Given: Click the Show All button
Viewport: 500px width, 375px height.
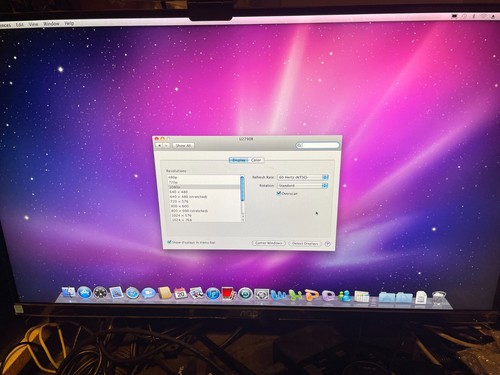Looking at the screenshot, I should point(183,146).
